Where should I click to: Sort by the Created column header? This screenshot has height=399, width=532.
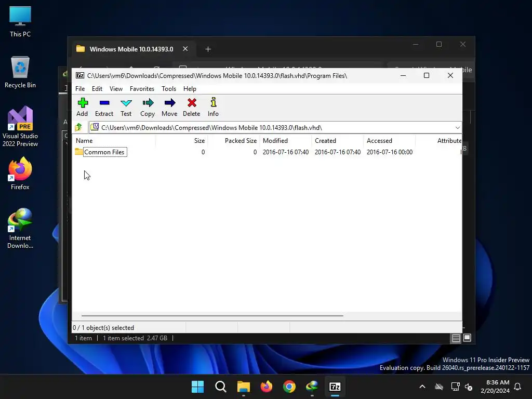click(x=338, y=140)
